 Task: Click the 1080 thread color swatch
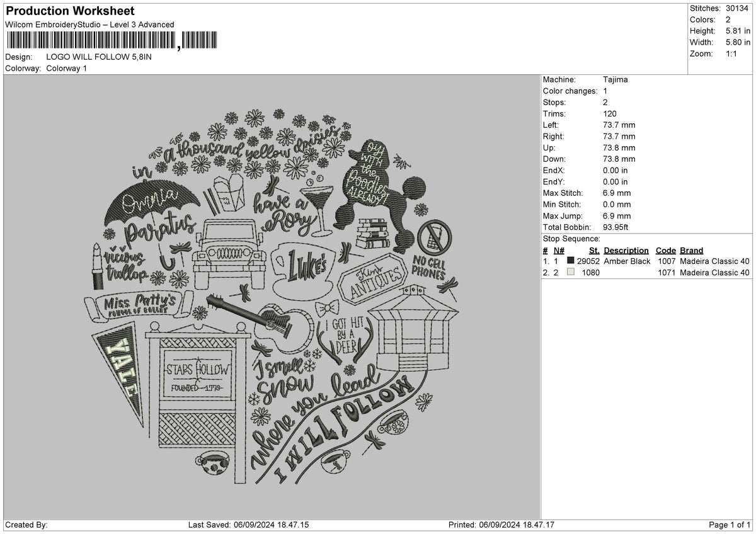[x=570, y=273]
